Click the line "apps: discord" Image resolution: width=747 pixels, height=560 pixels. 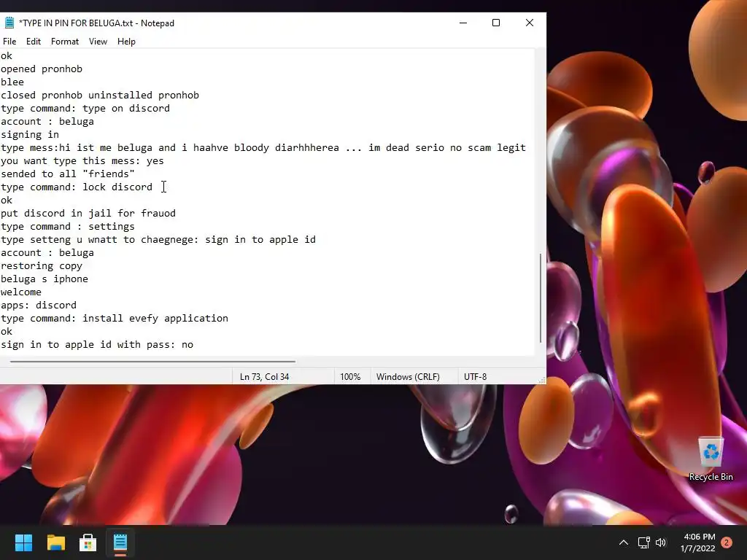[39, 306]
